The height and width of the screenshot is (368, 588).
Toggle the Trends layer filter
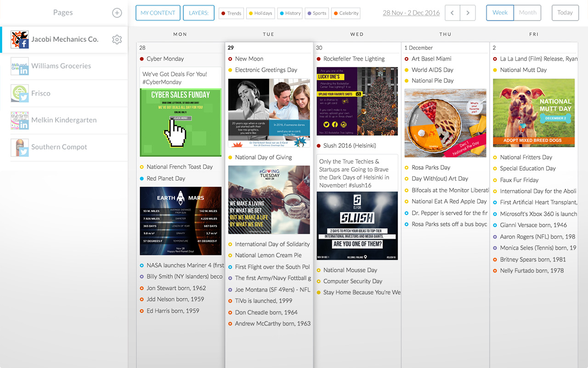tap(231, 13)
